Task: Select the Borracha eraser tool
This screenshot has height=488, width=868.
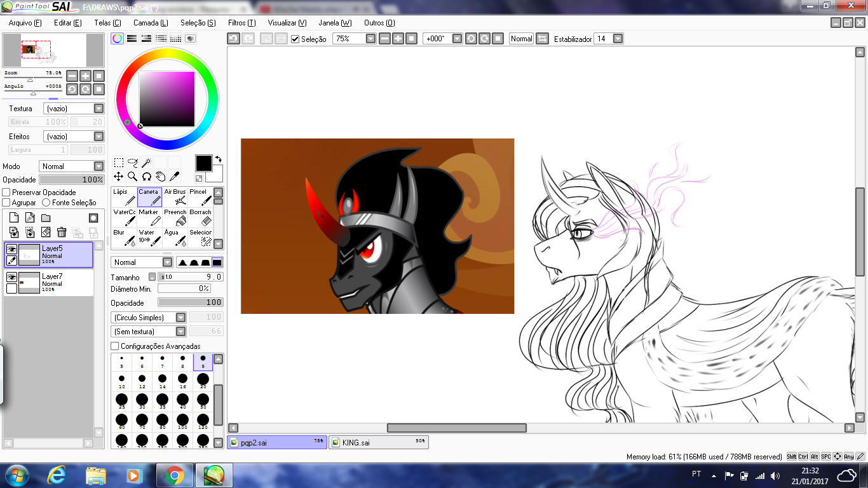Action: 200,217
